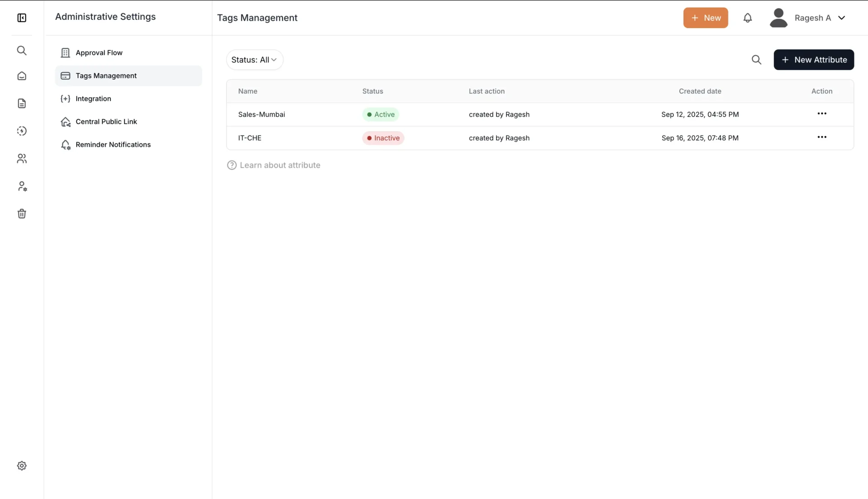Open the table search icon
868x499 pixels.
pyautogui.click(x=757, y=59)
